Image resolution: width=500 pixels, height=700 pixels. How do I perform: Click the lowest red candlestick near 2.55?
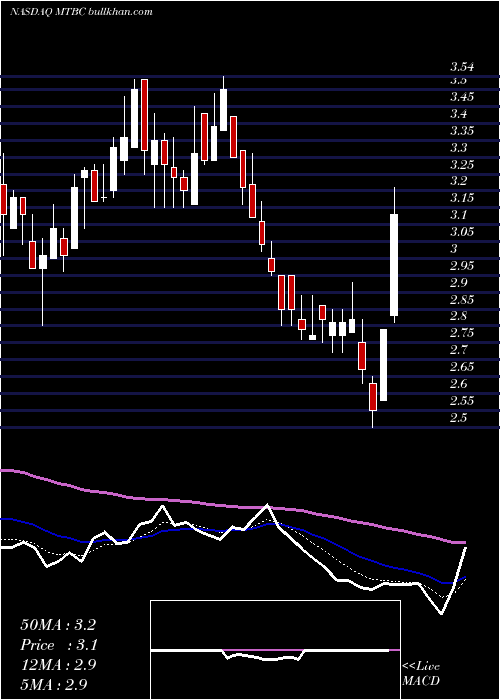click(x=373, y=397)
